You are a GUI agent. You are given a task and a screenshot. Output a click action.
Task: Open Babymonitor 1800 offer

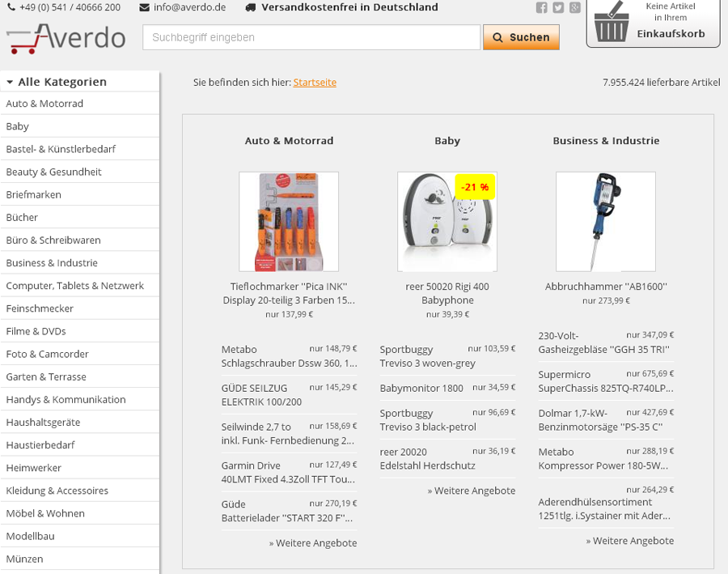pos(447,388)
